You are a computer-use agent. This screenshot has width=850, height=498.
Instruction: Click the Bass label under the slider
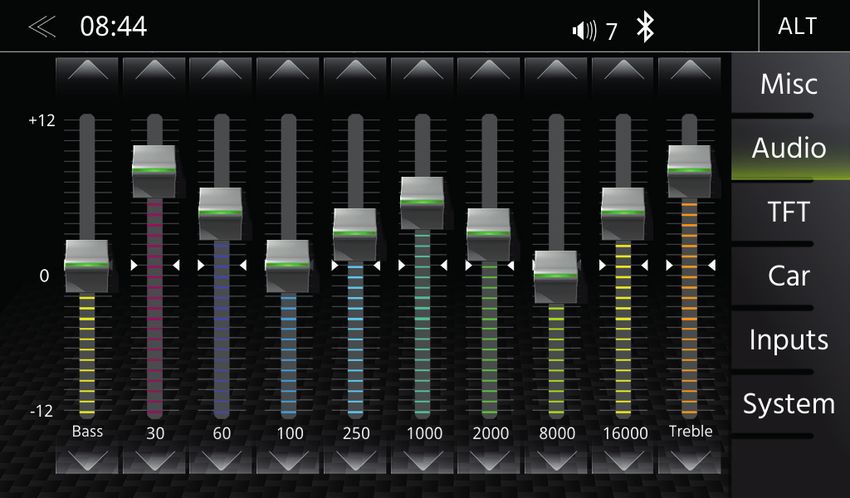[x=87, y=431]
